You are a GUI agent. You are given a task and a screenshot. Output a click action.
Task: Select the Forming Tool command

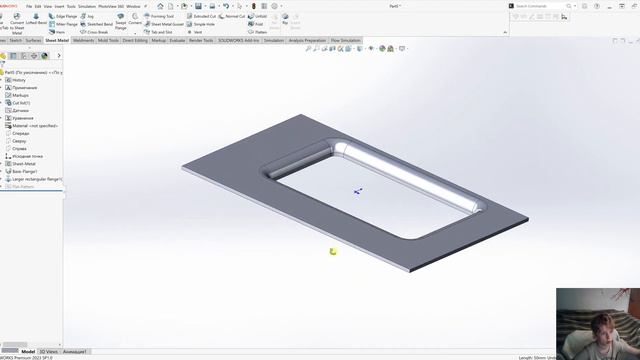pyautogui.click(x=159, y=16)
